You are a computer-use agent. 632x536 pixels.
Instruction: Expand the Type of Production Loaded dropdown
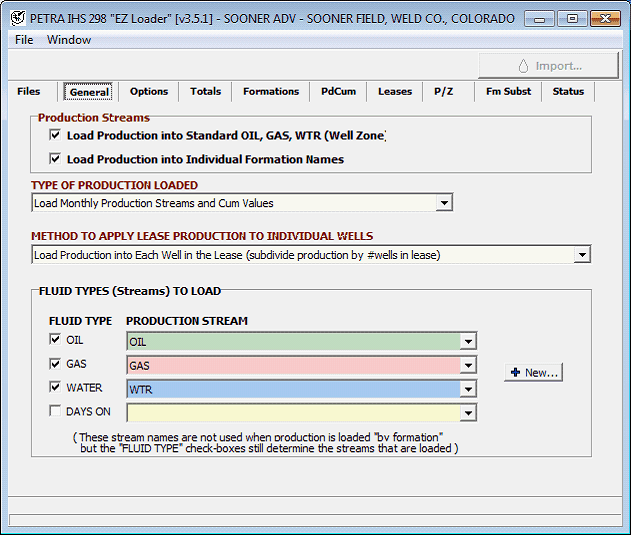[444, 203]
